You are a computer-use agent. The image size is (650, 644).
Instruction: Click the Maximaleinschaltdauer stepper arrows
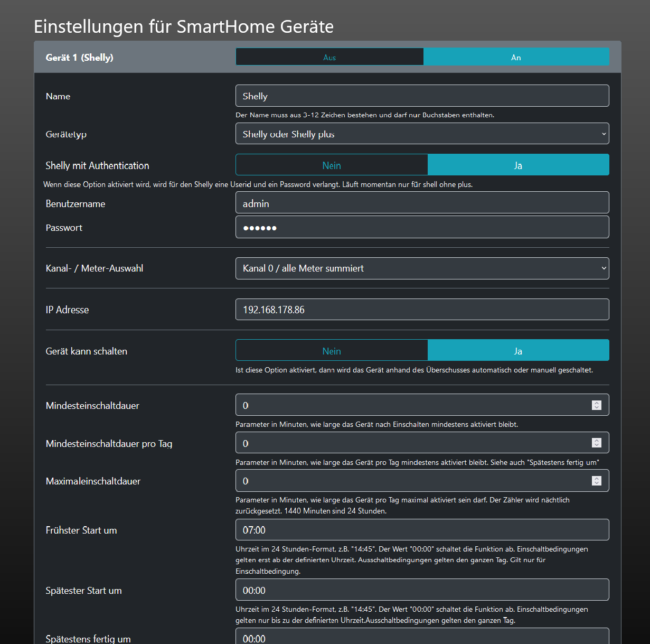(597, 481)
